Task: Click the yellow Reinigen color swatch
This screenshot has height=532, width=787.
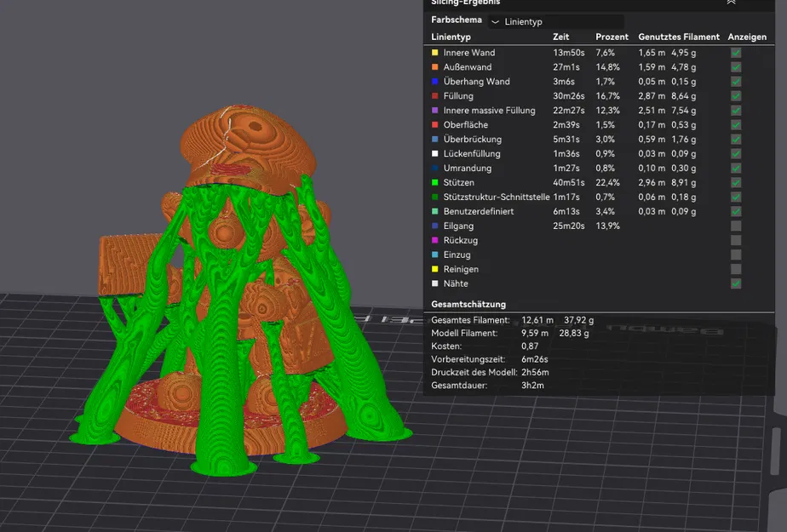Action: [x=434, y=269]
